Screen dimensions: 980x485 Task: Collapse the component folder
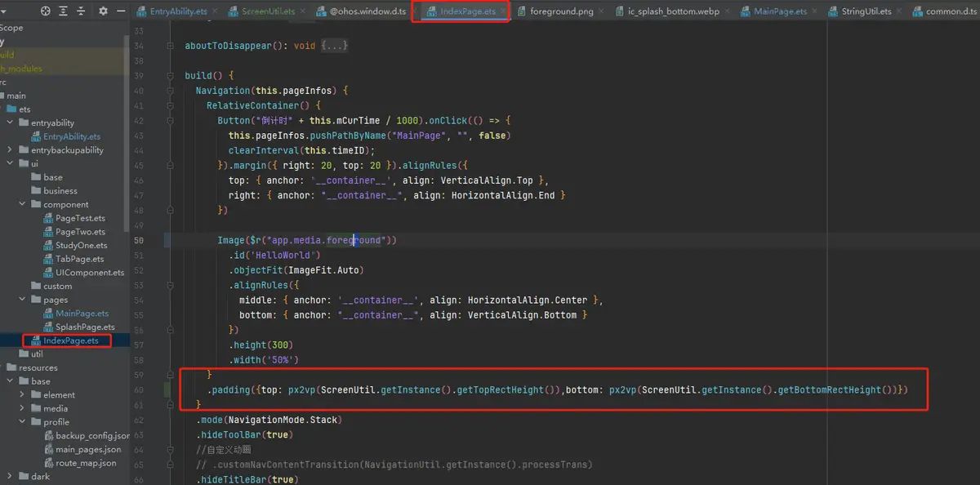coord(22,205)
